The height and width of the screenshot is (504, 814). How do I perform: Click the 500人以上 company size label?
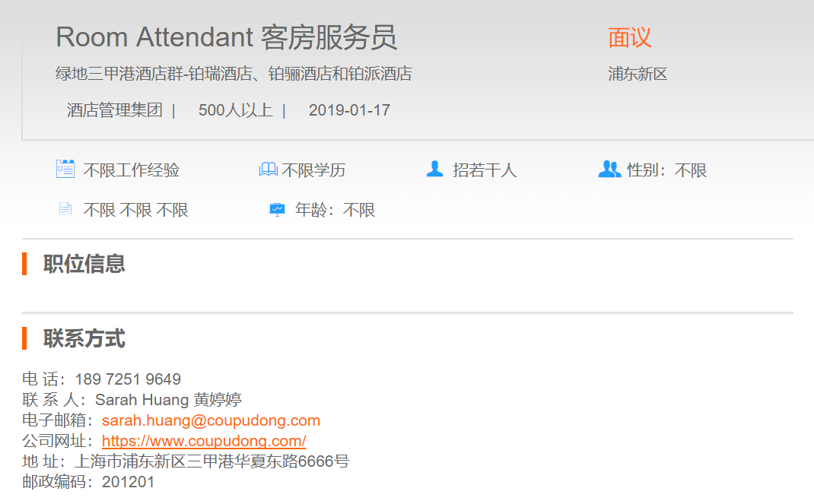click(x=235, y=110)
